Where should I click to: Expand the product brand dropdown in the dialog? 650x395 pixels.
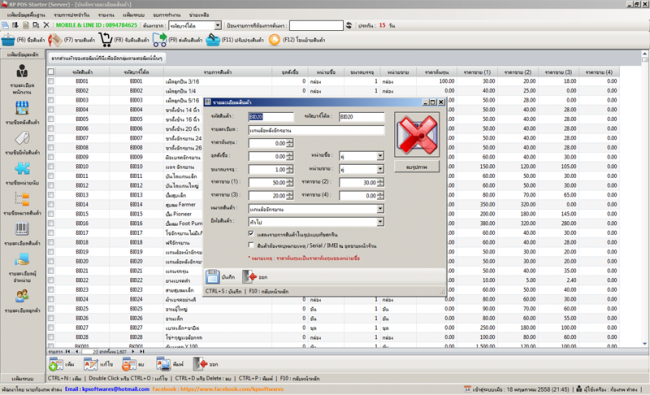tap(380, 222)
